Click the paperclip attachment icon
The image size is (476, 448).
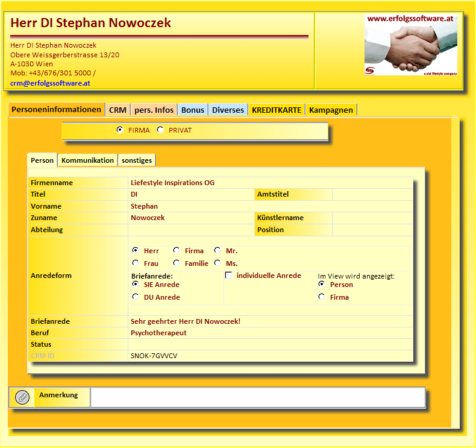(22, 397)
